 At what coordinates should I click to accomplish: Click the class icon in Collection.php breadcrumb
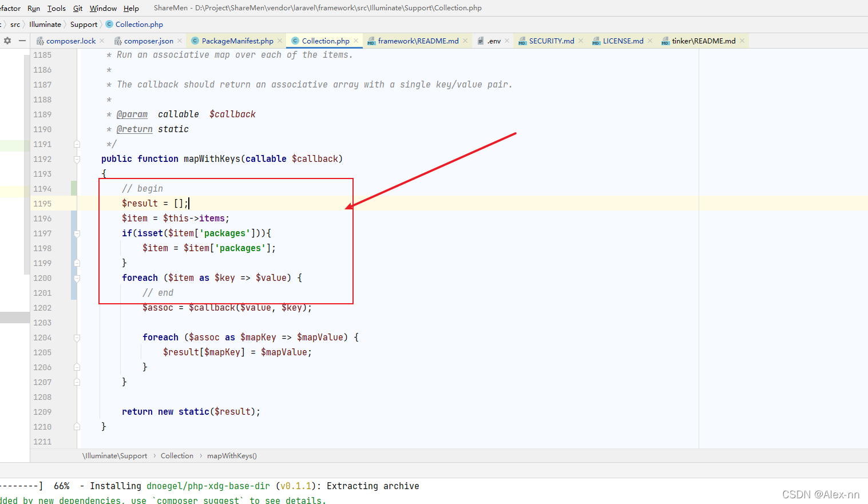pos(109,24)
